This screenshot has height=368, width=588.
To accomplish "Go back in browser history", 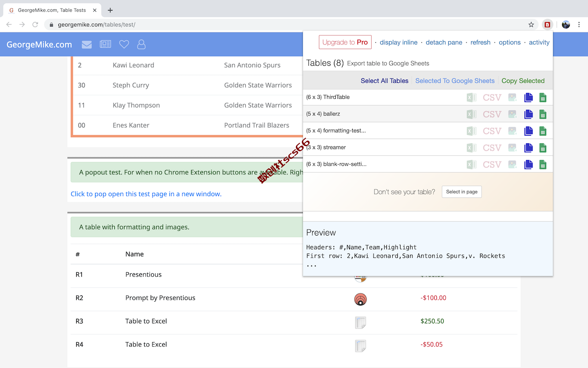I will pyautogui.click(x=9, y=24).
